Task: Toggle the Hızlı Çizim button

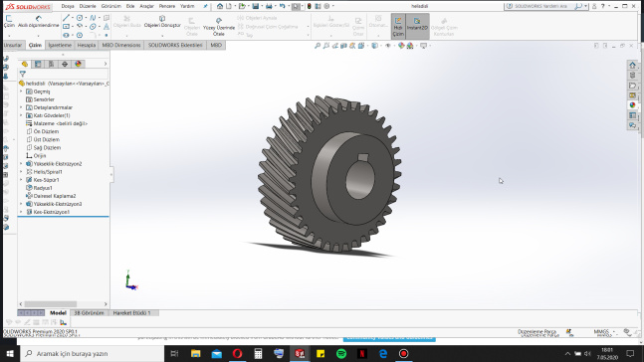Action: click(398, 26)
